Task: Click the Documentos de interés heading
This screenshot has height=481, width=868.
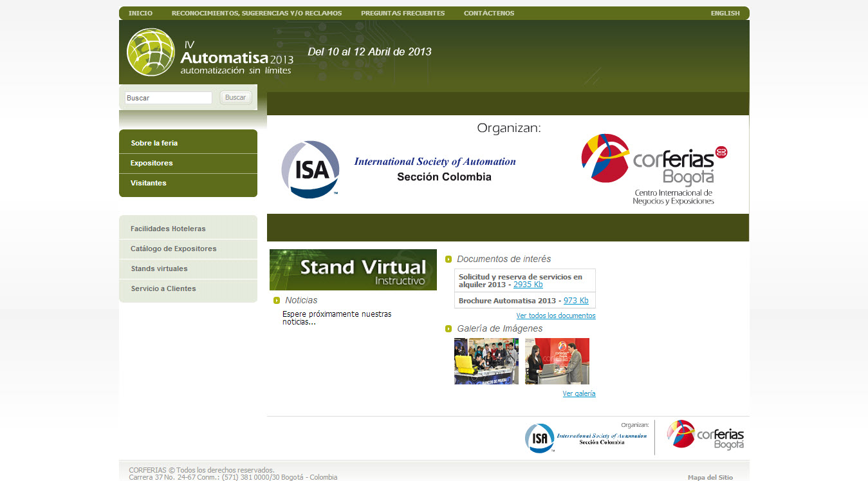Action: coord(504,259)
